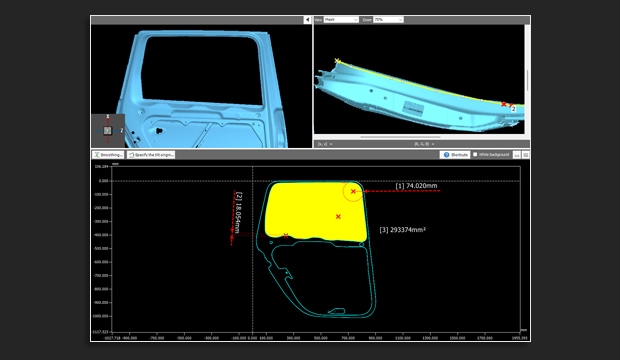Expand the (x, y) coordinate dropdown

(x=325, y=144)
